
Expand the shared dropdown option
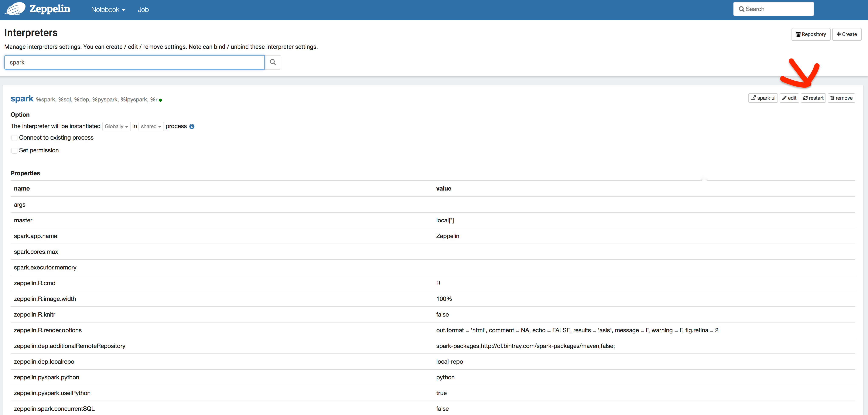pos(150,126)
